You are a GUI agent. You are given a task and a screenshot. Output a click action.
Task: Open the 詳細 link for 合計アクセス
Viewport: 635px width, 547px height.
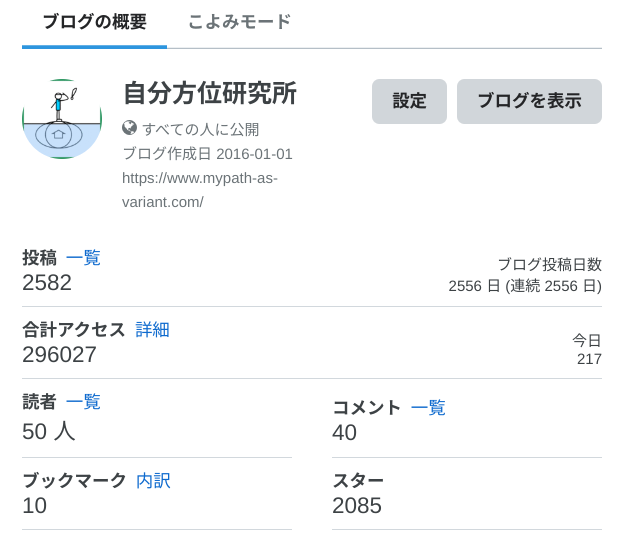click(152, 330)
